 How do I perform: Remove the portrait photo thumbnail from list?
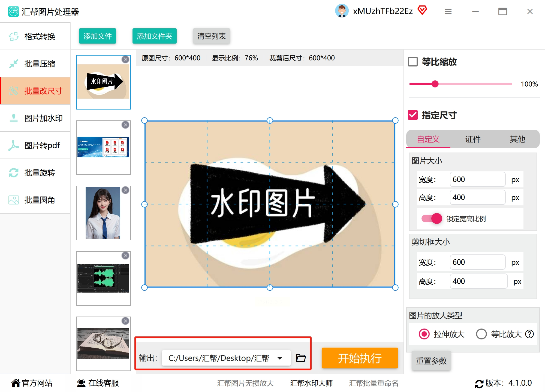pos(125,190)
